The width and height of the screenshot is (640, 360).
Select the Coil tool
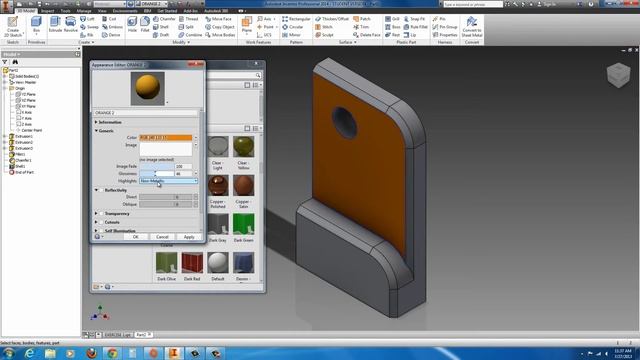pyautogui.click(x=109, y=19)
